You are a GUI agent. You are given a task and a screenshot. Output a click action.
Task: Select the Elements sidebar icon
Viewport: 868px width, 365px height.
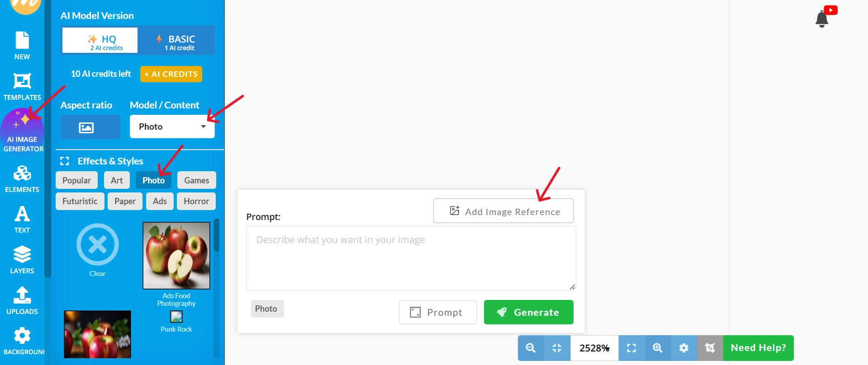(22, 178)
